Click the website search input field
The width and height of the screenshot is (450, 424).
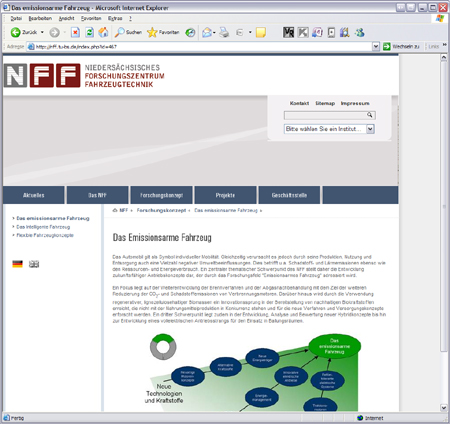pyautogui.click(x=326, y=115)
